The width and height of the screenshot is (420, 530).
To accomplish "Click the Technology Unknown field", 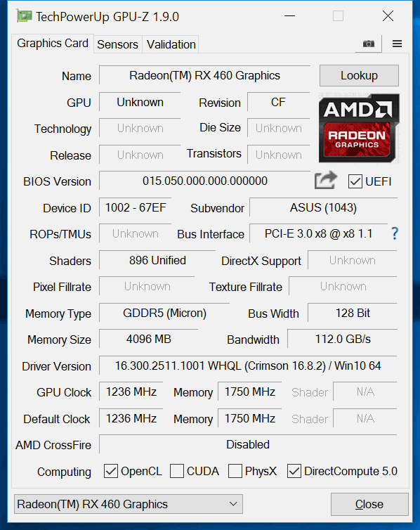I will (x=140, y=128).
